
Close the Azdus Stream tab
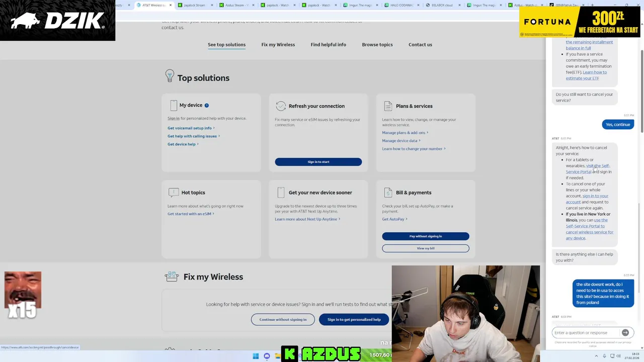253,5
